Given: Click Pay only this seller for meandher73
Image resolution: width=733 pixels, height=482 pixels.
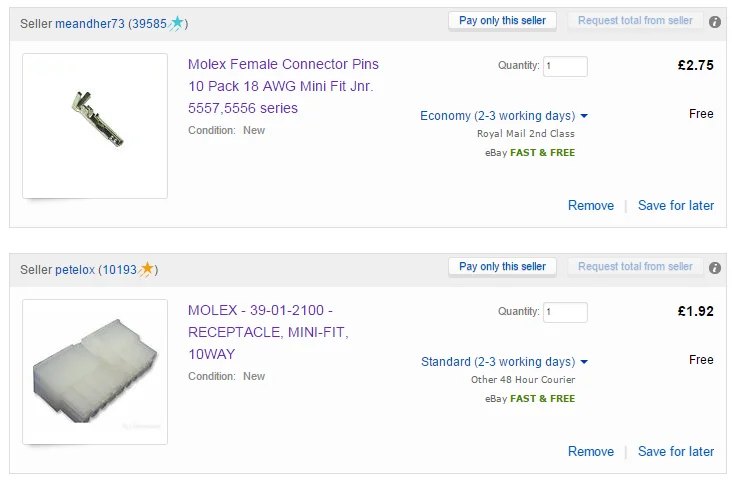Looking at the screenshot, I should tap(502, 21).
